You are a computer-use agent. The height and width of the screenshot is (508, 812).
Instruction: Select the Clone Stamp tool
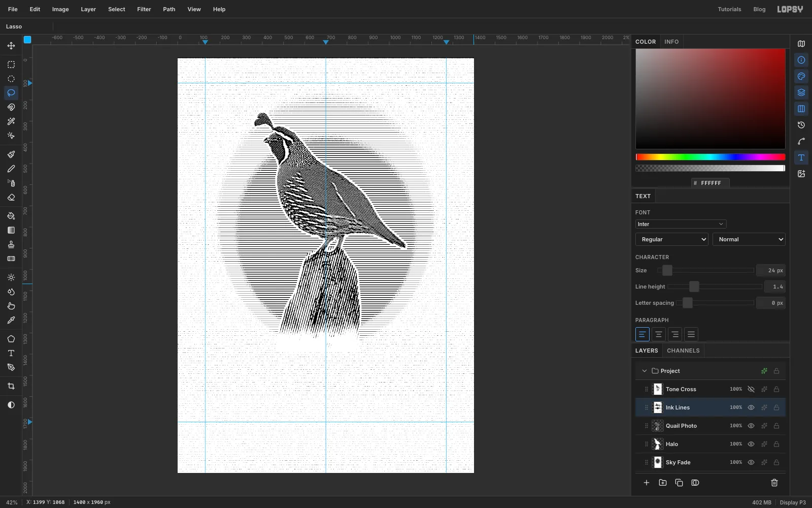11,244
